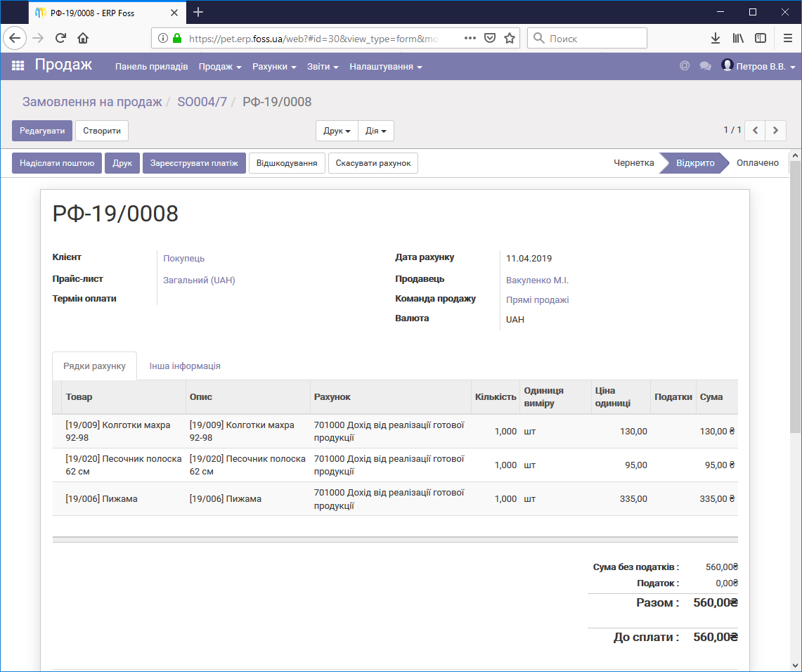Click user avatar icon for Петров В.В.
The image size is (802, 672).
point(727,65)
